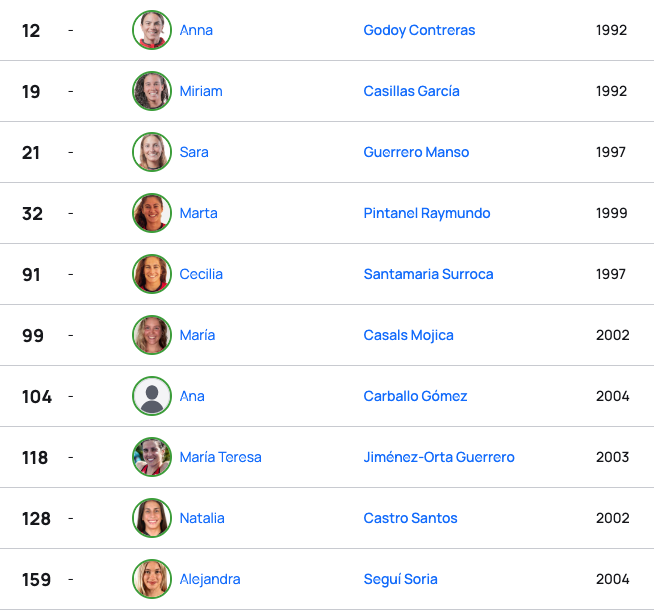Screen dimensions: 654x611
Task: Click the first name link Natalia
Action: click(202, 518)
